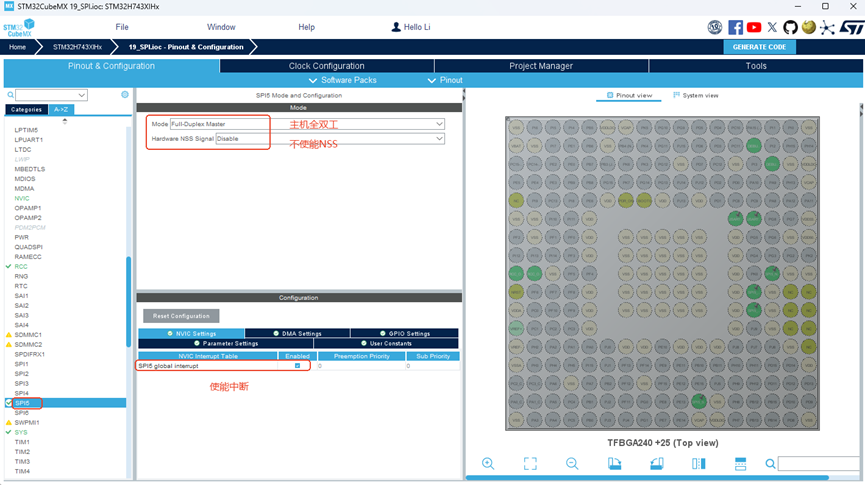This screenshot has width=865, height=485.
Task: Select SDMMC1 in the peripheral list
Action: (28, 334)
